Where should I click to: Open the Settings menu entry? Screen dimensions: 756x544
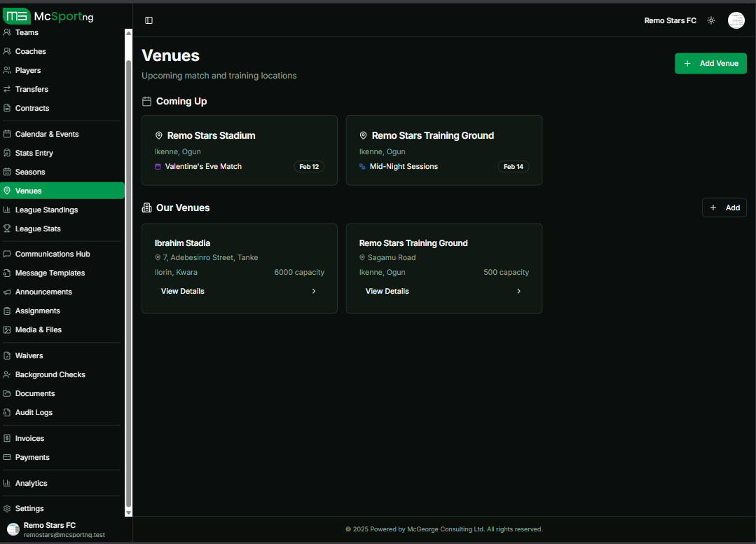click(29, 508)
